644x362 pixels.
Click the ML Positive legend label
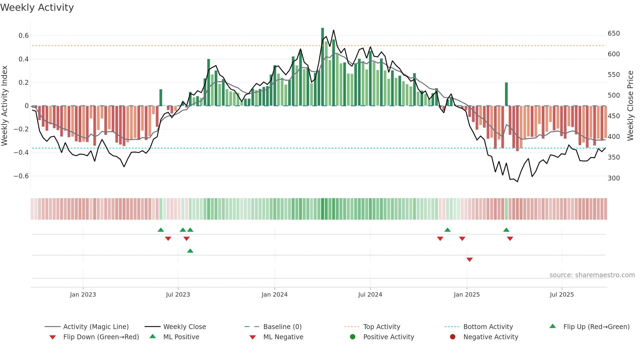pyautogui.click(x=181, y=337)
